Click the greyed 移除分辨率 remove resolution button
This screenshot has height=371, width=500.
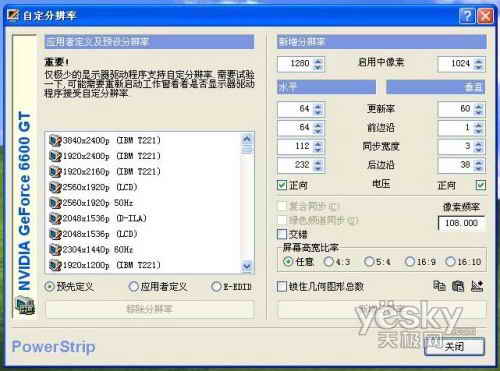150,309
